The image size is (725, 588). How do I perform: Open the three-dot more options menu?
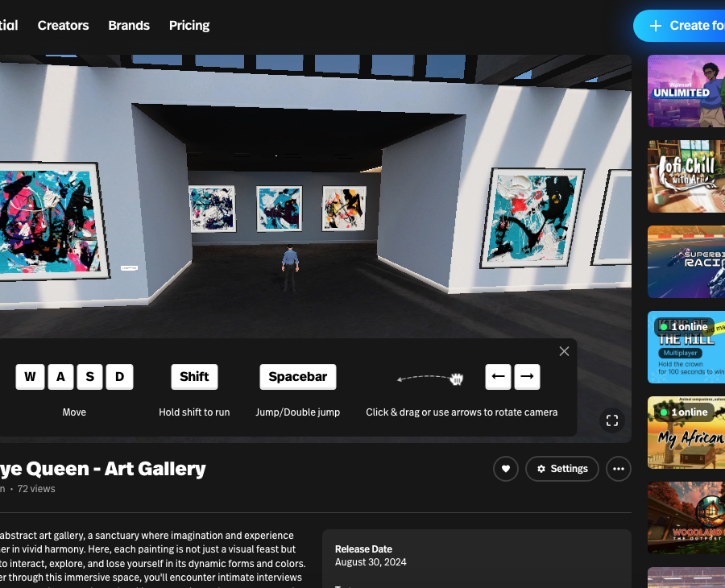618,469
